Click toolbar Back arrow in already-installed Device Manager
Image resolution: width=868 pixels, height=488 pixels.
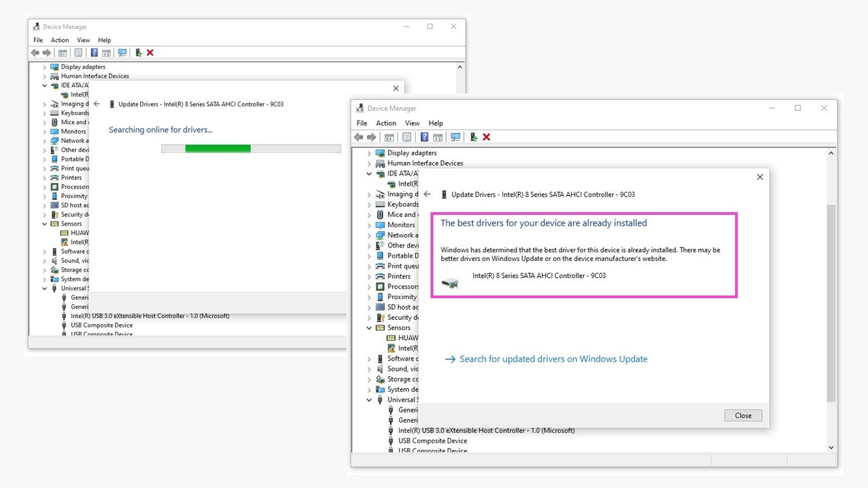[x=359, y=137]
